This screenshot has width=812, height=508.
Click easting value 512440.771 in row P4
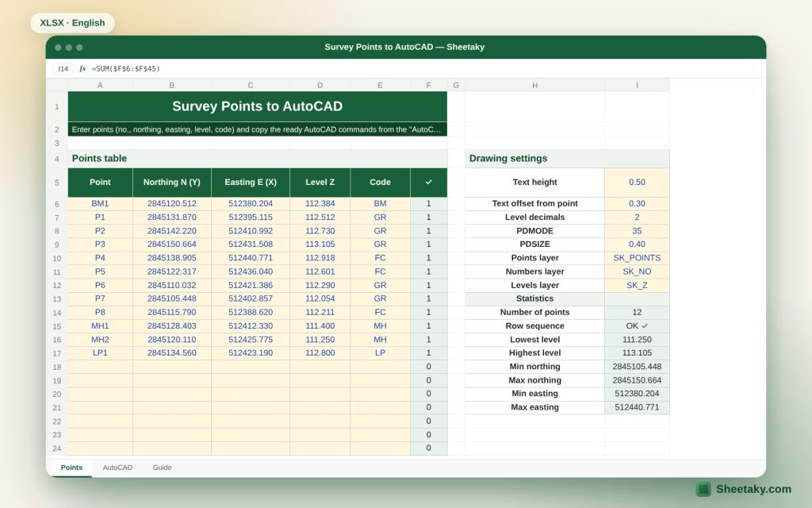251,258
